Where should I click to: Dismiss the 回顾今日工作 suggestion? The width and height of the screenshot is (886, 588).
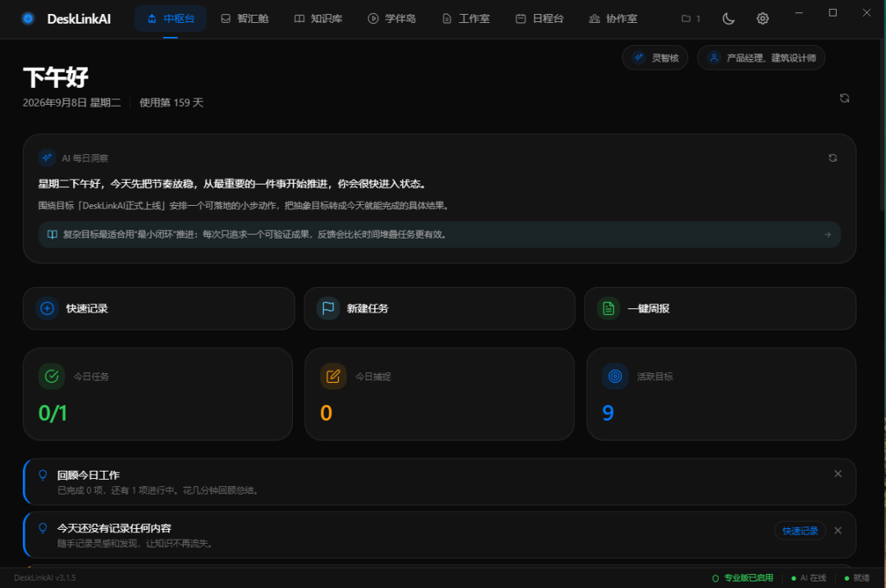point(838,474)
